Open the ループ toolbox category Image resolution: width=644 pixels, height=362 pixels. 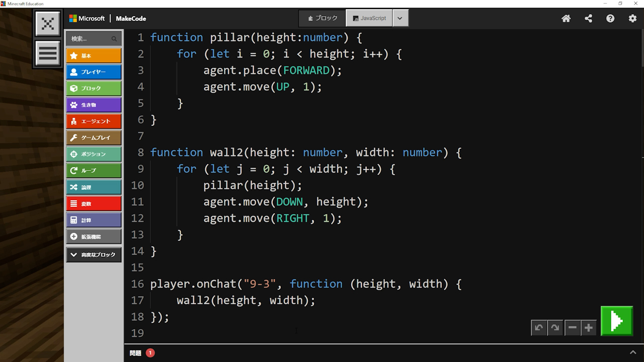[94, 170]
